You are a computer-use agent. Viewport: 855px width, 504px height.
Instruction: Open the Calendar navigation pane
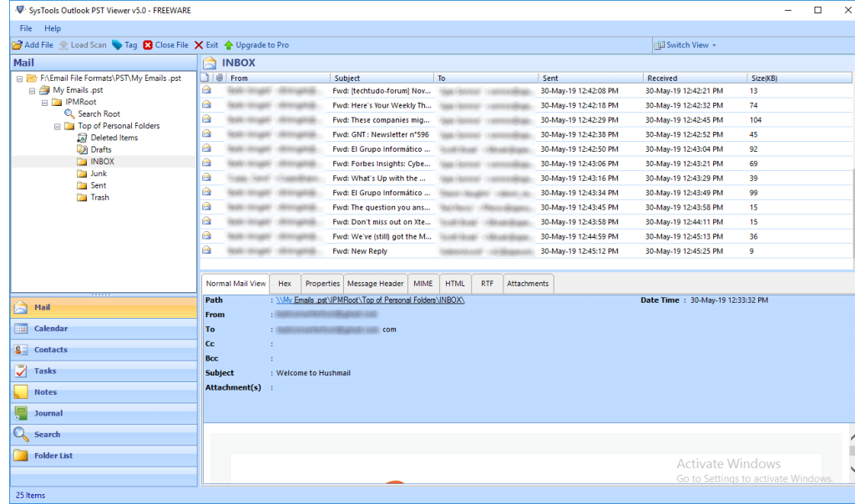(x=104, y=329)
